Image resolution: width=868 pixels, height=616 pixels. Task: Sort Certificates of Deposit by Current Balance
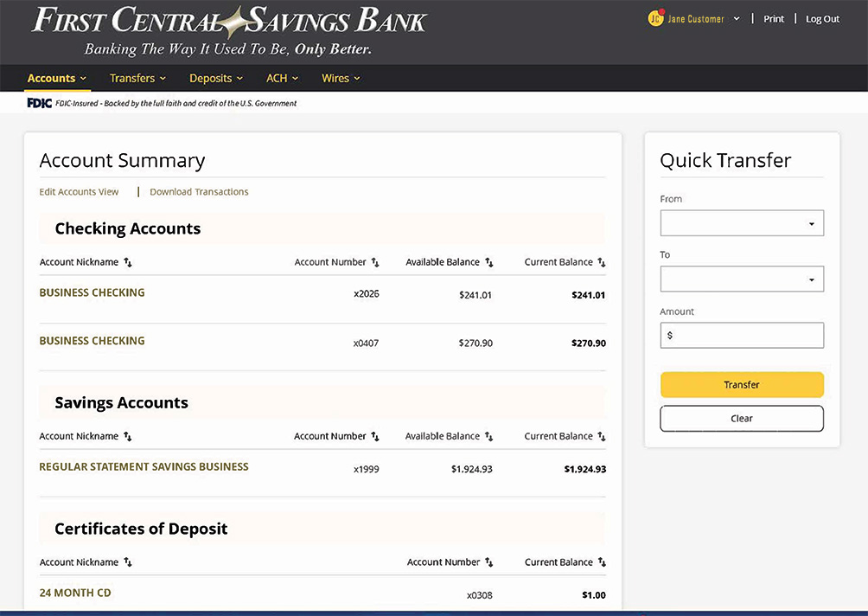(x=602, y=562)
